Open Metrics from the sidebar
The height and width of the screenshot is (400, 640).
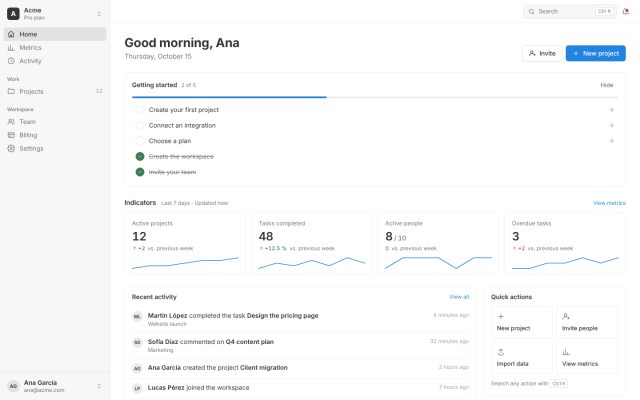pos(55,48)
